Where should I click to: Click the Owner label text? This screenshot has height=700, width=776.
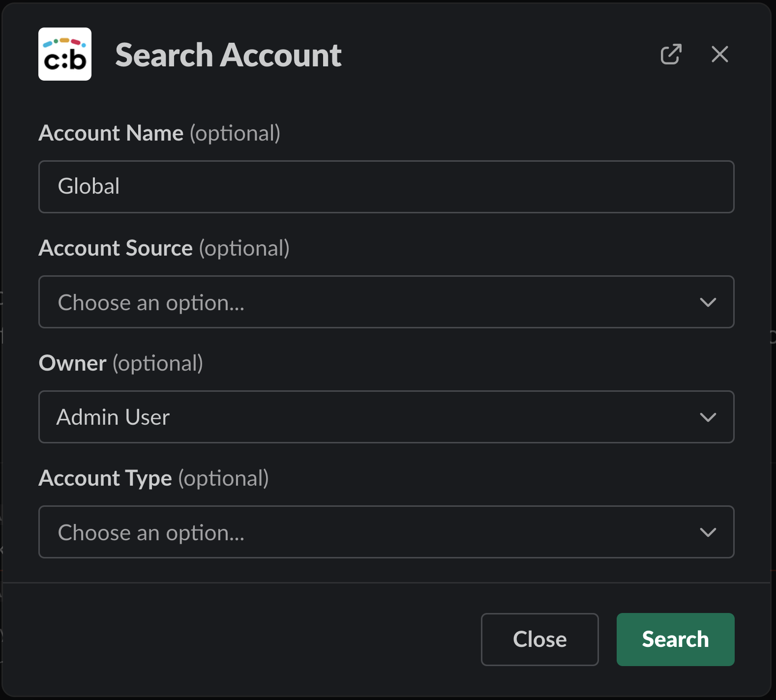tap(73, 363)
